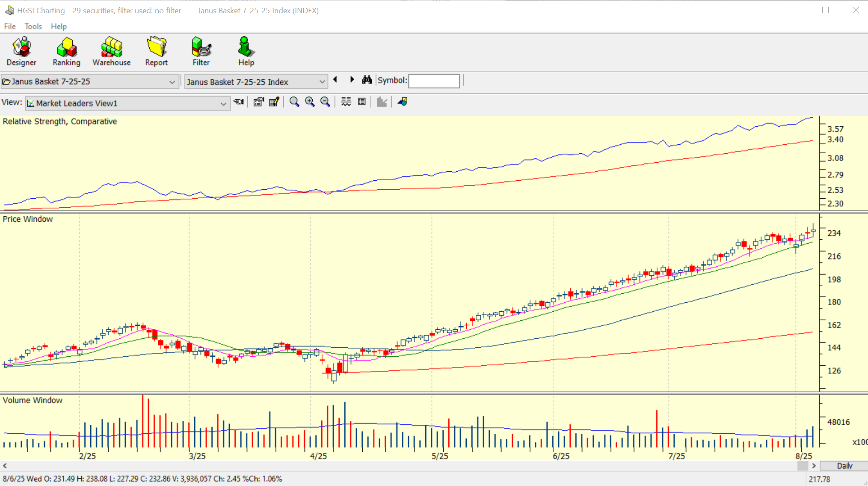This screenshot has width=868, height=486.
Task: Open the Warehouse tool
Action: coord(112,51)
